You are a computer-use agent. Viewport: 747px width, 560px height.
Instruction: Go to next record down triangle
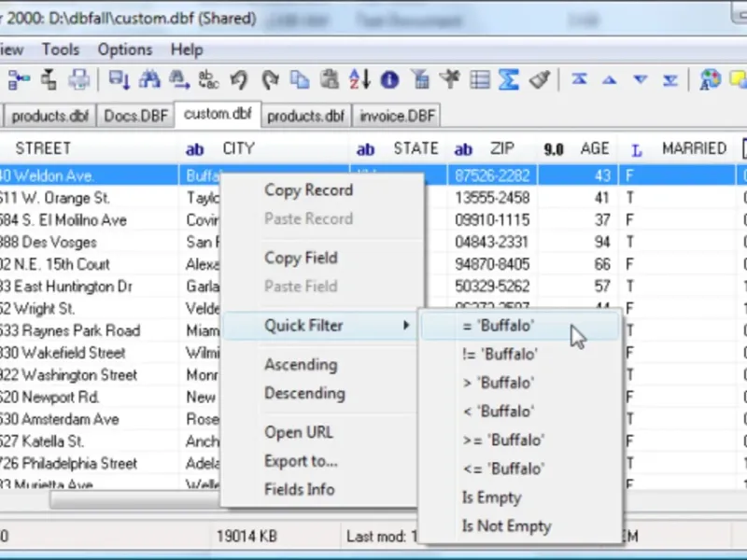point(641,79)
